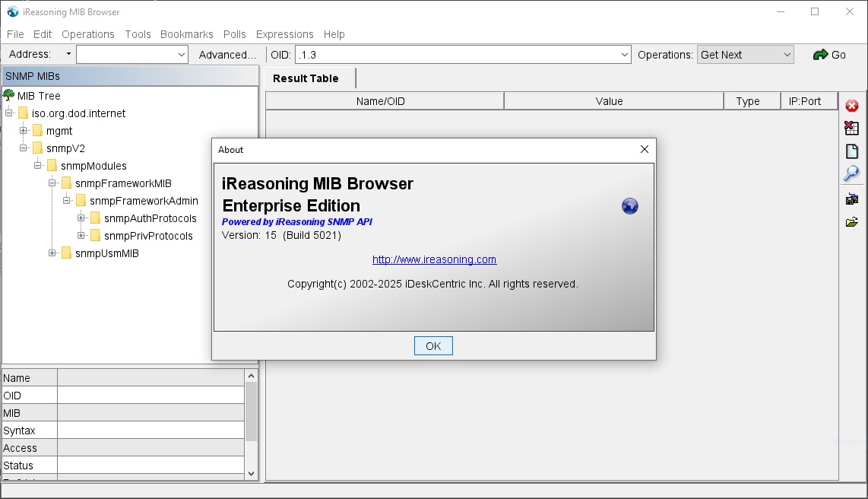868x499 pixels.
Task: Click the red stop icon in result toolbar
Action: tap(851, 106)
